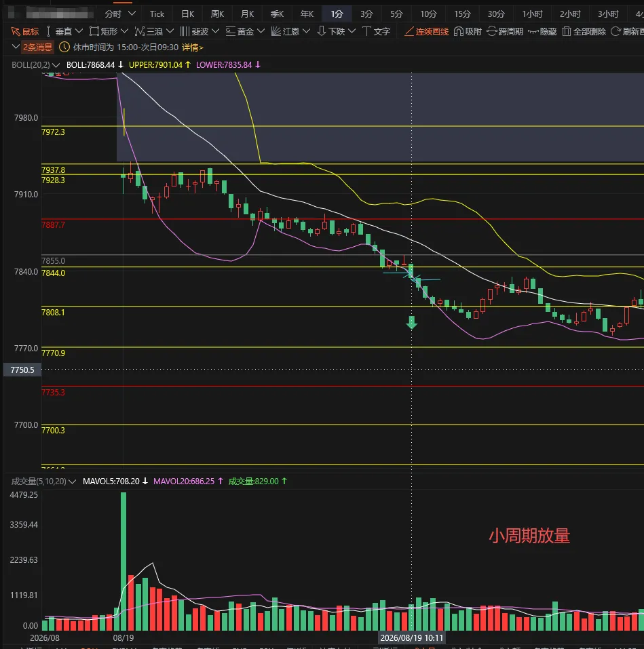Collapse the message bar chevron
The height and width of the screenshot is (649, 644).
(x=16, y=47)
